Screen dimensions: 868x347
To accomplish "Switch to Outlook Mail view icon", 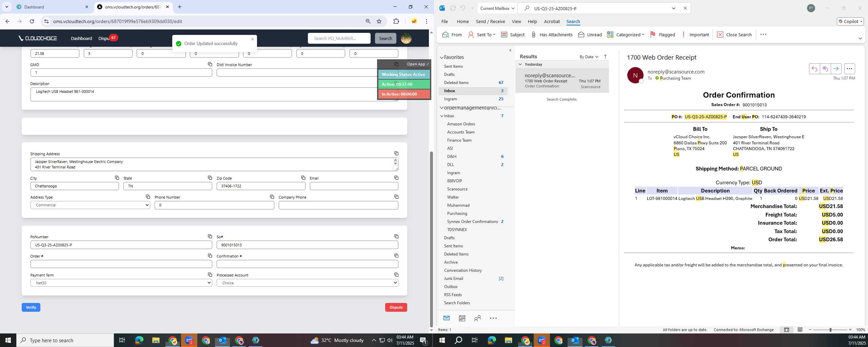I will [446, 318].
